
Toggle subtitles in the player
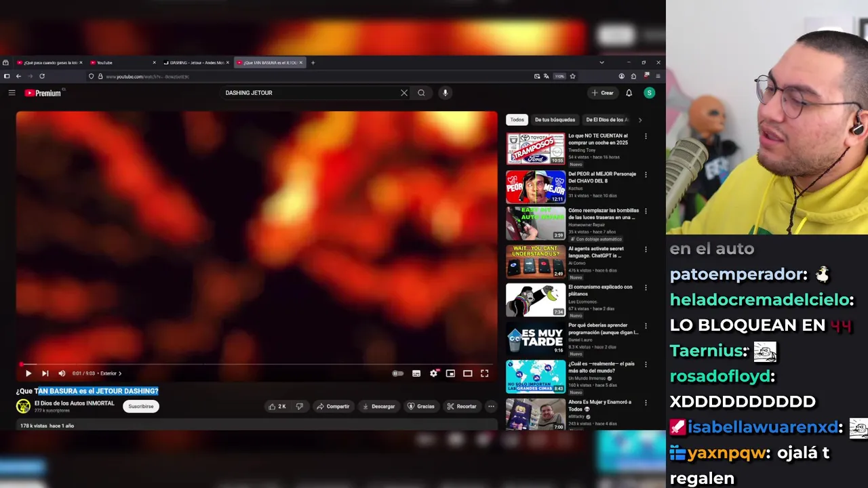click(x=416, y=373)
